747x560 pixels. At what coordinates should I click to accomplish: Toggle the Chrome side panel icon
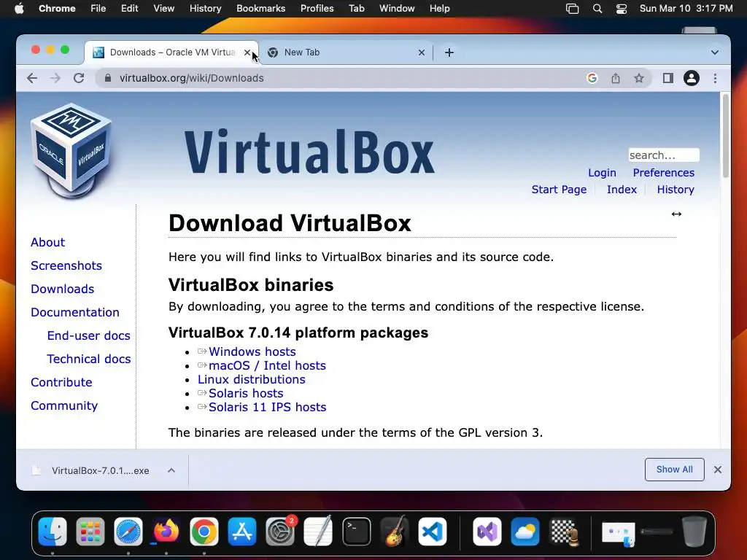[x=668, y=78]
